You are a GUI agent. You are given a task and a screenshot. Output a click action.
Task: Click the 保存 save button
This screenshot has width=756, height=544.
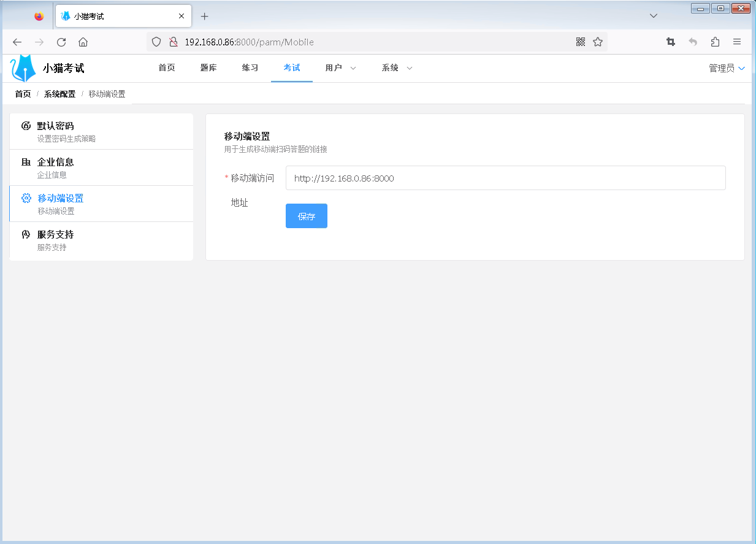[x=306, y=215]
